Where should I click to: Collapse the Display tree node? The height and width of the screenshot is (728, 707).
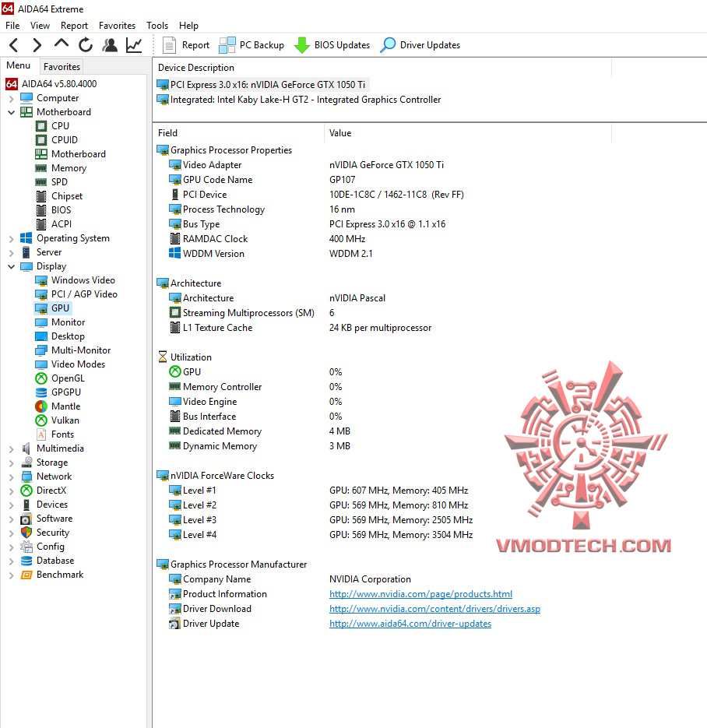(x=11, y=266)
